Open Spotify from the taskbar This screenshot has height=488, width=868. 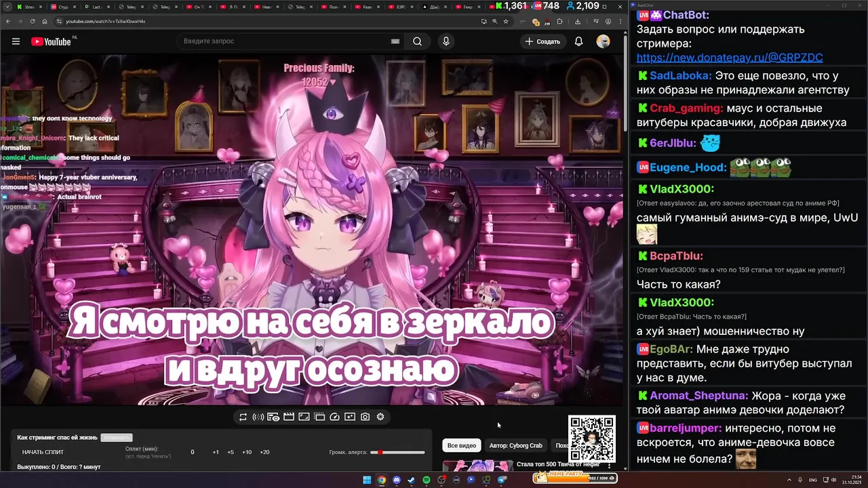[427, 480]
